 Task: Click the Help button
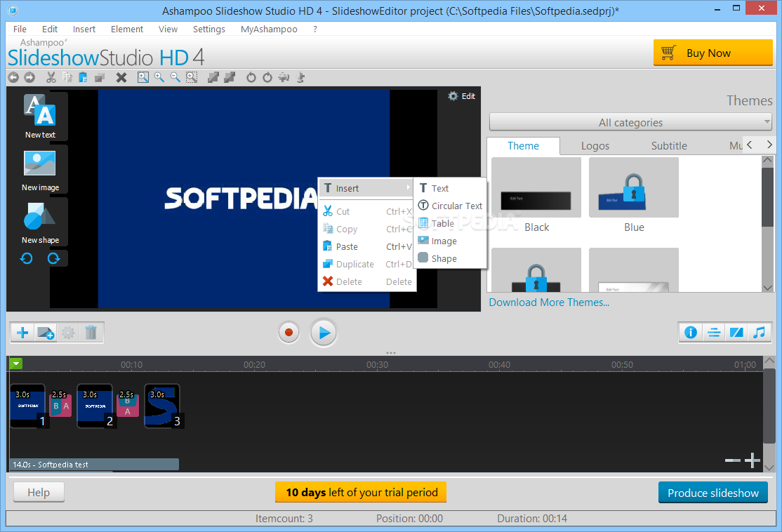39,493
